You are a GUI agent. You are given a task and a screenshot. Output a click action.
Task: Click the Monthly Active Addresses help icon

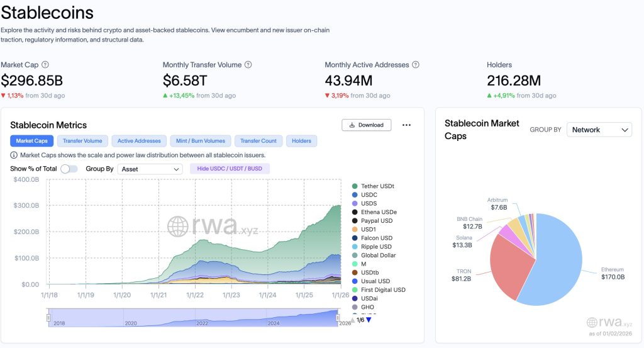[x=416, y=65]
